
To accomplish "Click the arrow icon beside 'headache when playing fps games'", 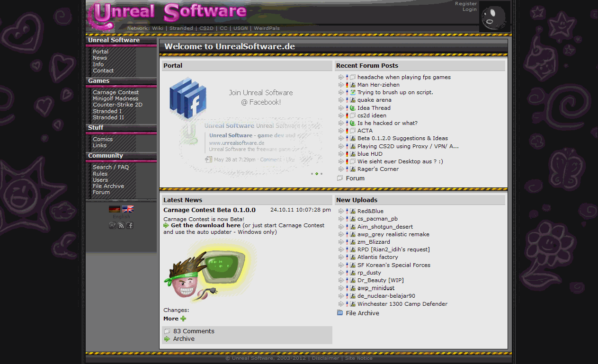I will [341, 77].
